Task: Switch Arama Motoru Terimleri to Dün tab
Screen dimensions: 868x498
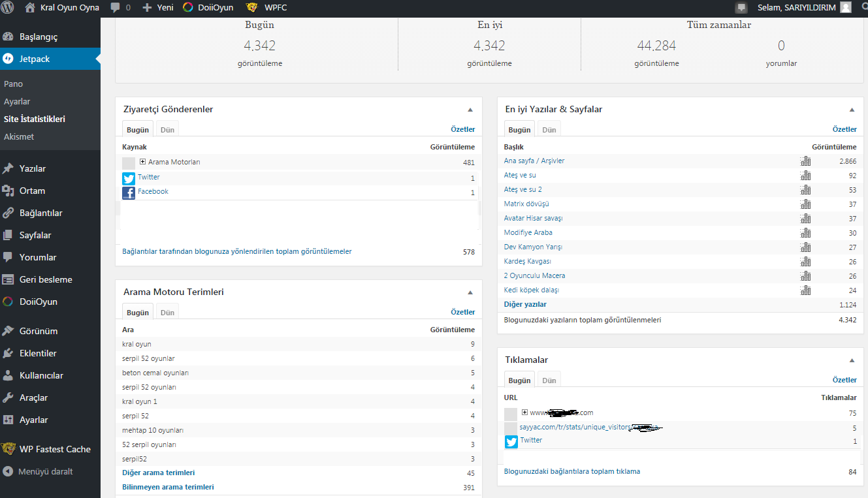Action: tap(167, 312)
